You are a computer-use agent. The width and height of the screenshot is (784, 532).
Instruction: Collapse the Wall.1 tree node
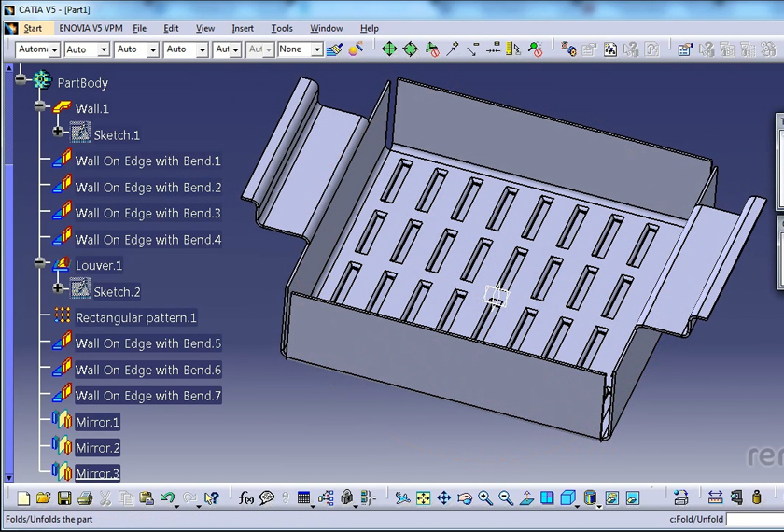[x=40, y=107]
